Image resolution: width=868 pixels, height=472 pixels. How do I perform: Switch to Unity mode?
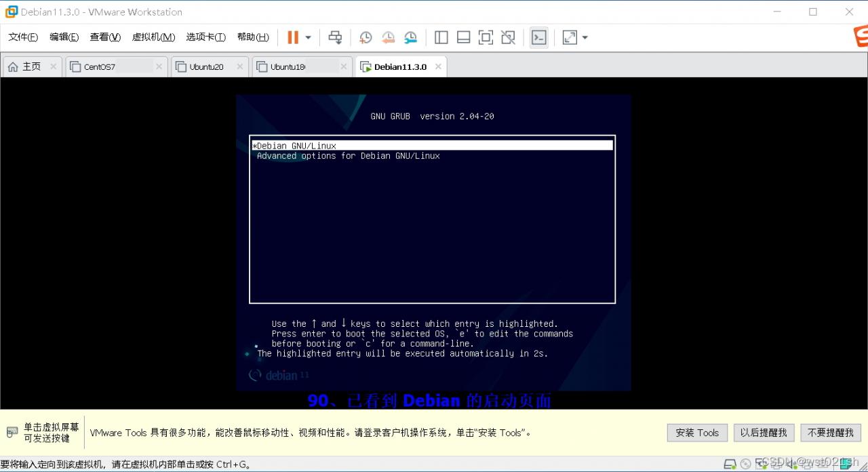pyautogui.click(x=508, y=37)
